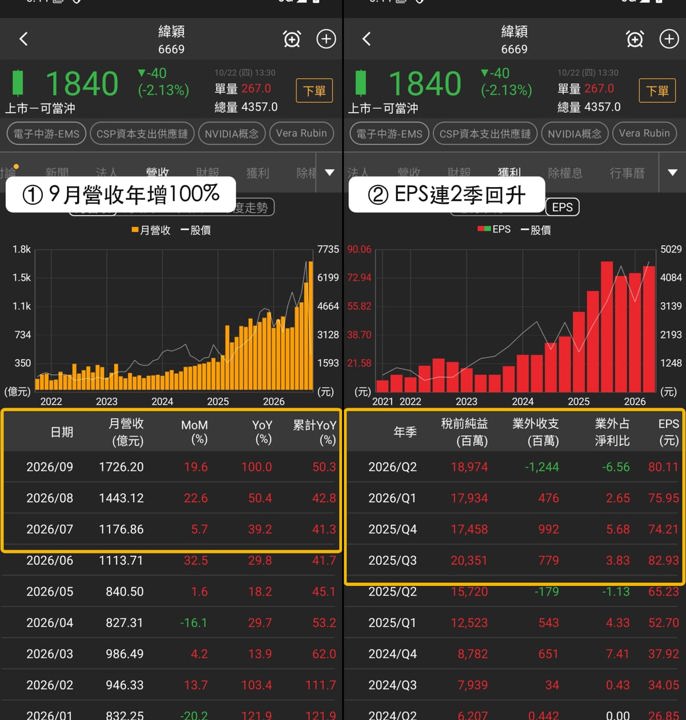Select Vera Rubin tag in right panel
The height and width of the screenshot is (720, 686).
644,133
